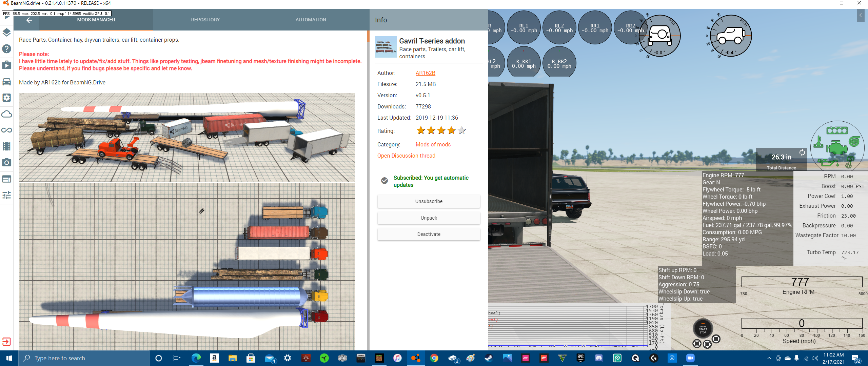Screen dimensions: 868x366
Task: Click the infinity loop sidebar icon
Action: [x=6, y=130]
